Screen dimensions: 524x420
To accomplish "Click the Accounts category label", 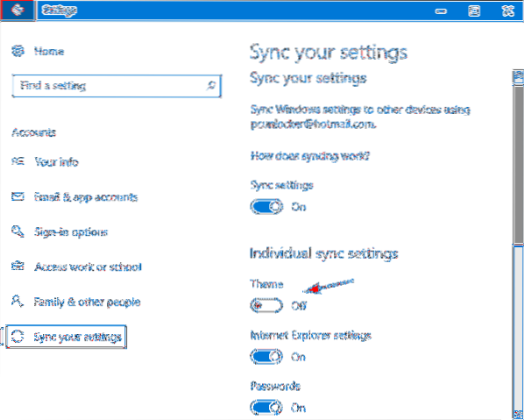I will tap(34, 132).
